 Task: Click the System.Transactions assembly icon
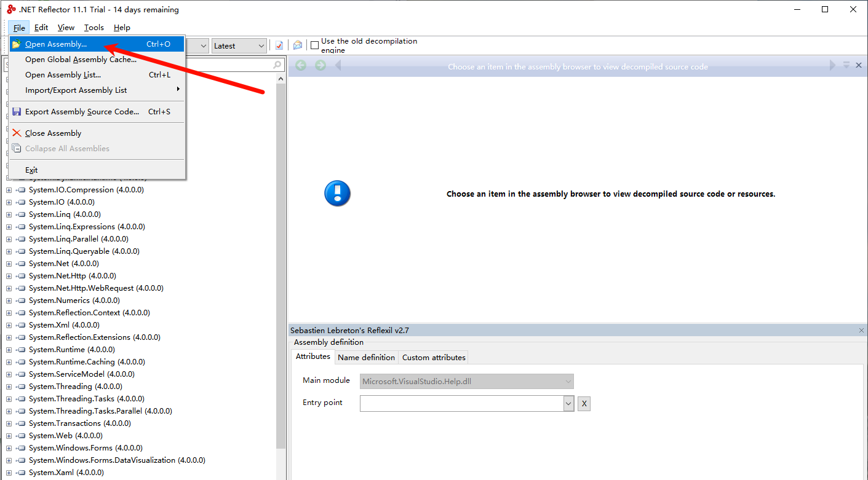click(20, 423)
